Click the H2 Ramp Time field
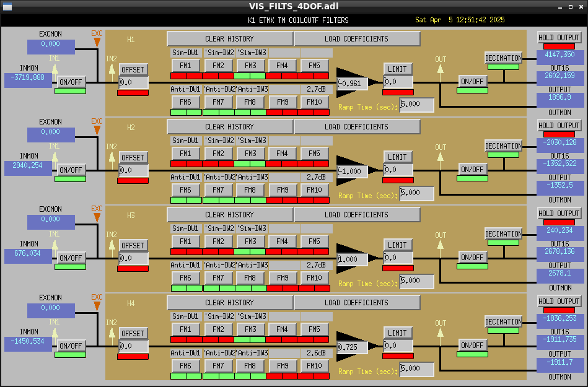Viewport: 588px width, 387px height. point(416,193)
